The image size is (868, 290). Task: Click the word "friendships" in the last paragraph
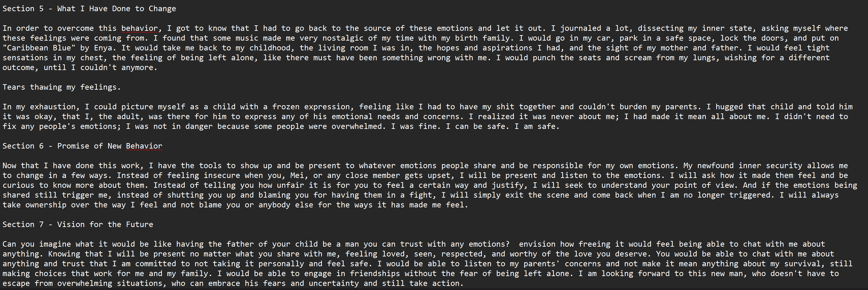coord(374,274)
